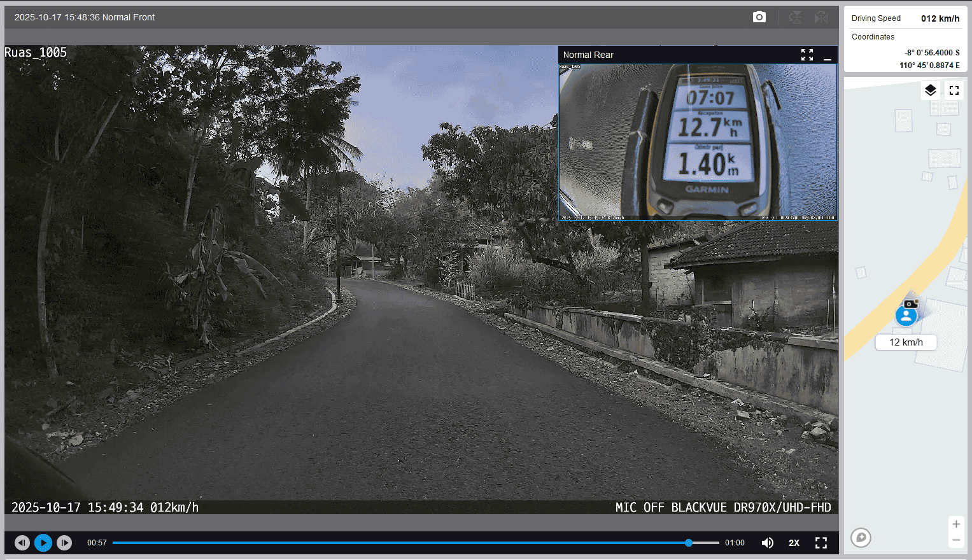972x560 pixels.
Task: Flip the video horizontally
Action: pyautogui.click(x=821, y=17)
